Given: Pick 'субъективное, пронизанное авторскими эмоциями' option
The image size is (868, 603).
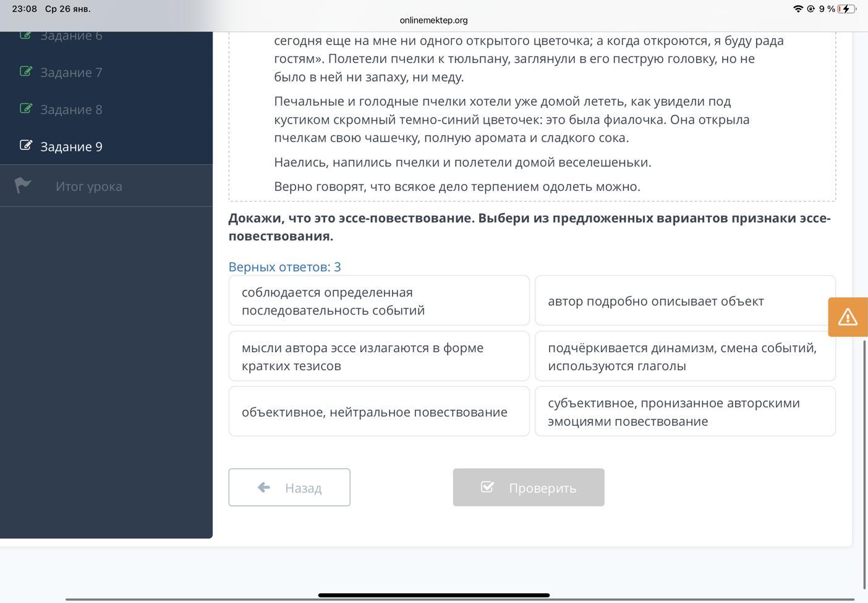Looking at the screenshot, I should pos(685,411).
